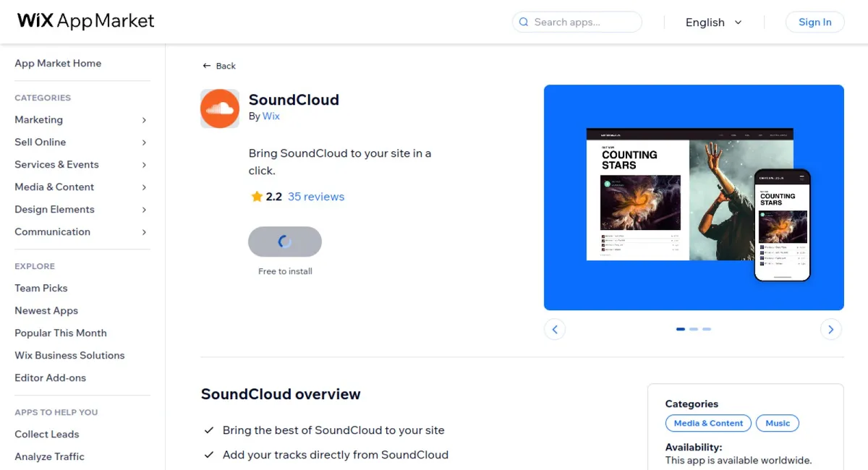
Task: Click the Wix App Market logo
Action: [x=86, y=21]
